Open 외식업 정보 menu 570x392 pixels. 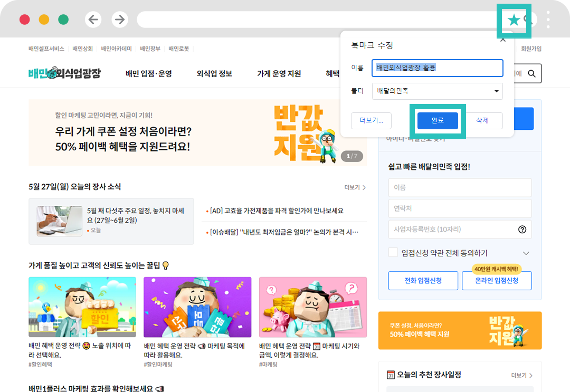pos(214,73)
